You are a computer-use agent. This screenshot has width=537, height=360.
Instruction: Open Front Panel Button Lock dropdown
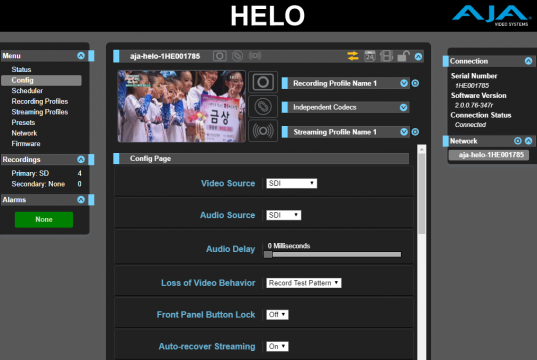click(x=277, y=314)
